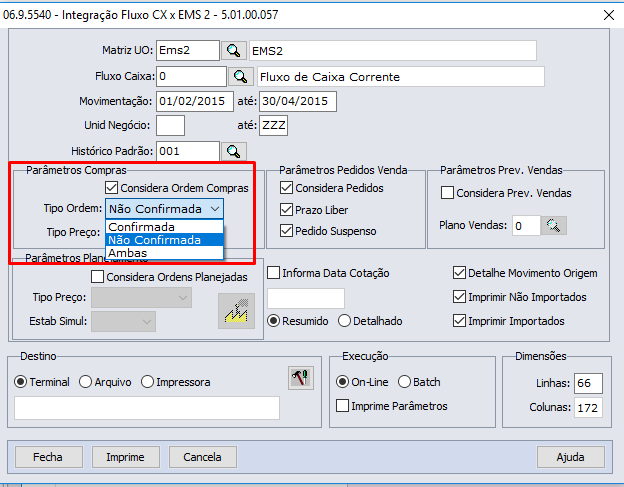Collapse the Tipo Ordem dropdown
The height and width of the screenshot is (487, 624).
point(215,209)
